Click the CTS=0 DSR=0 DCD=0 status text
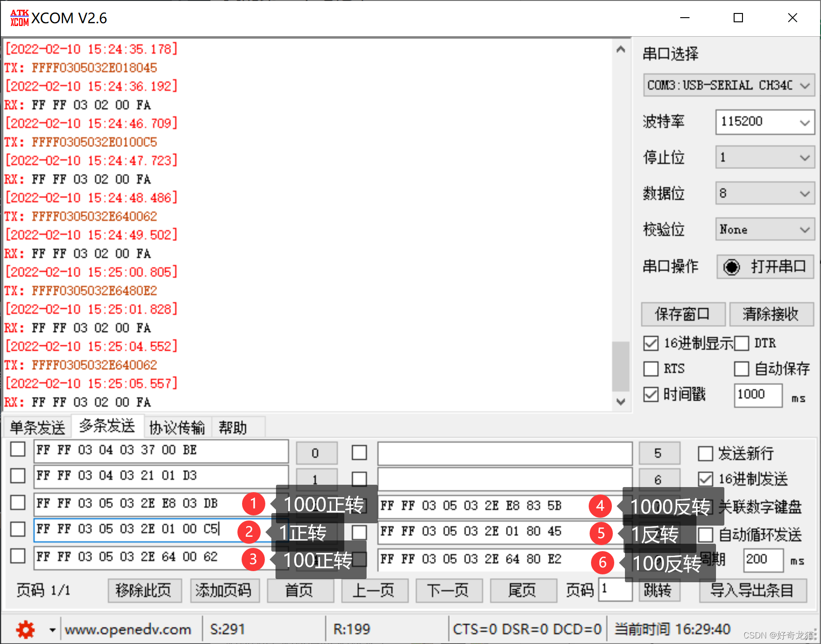Screen dimensions: 821x644 [x=527, y=630]
